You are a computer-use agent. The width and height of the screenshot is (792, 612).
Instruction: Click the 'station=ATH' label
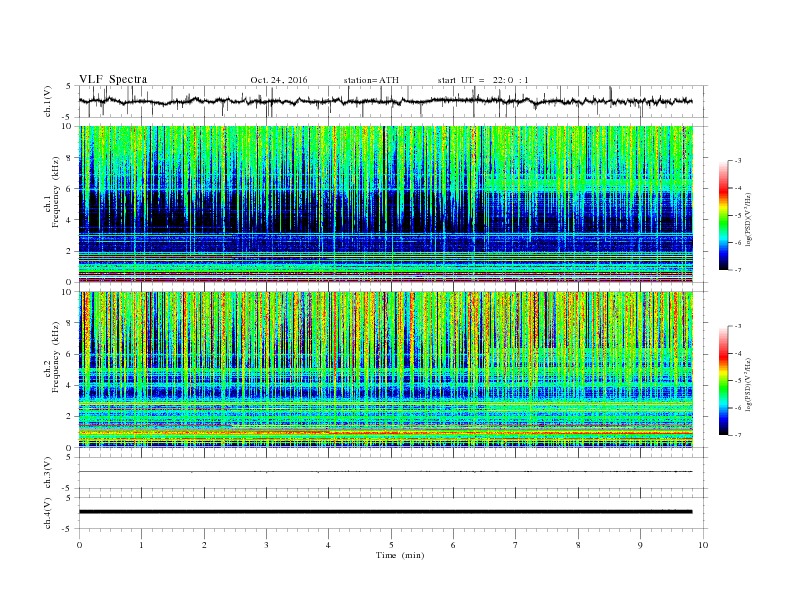tap(371, 80)
